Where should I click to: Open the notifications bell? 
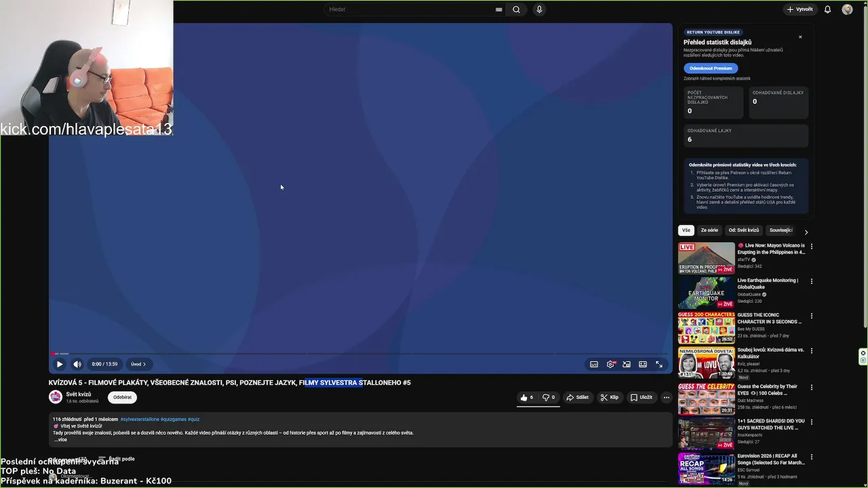[827, 9]
